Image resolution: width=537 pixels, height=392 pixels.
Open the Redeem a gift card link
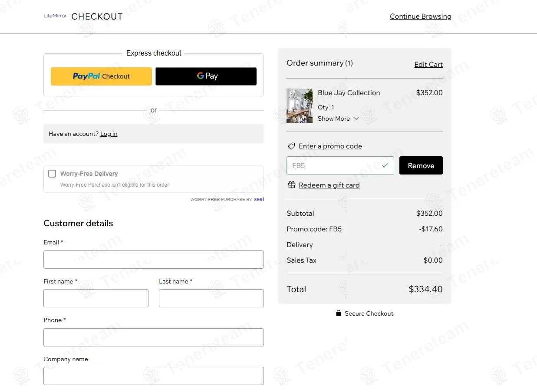pyautogui.click(x=329, y=185)
